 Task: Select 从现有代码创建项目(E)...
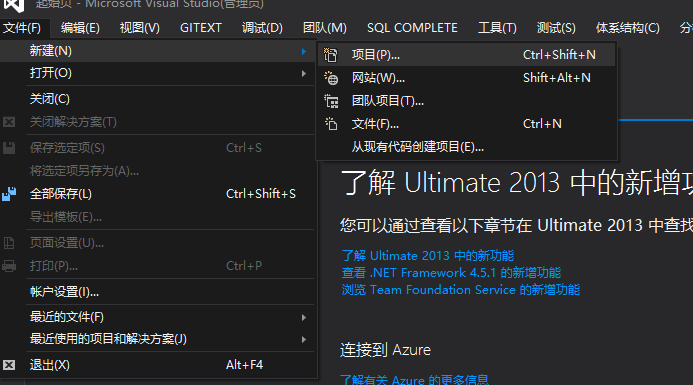click(466, 147)
